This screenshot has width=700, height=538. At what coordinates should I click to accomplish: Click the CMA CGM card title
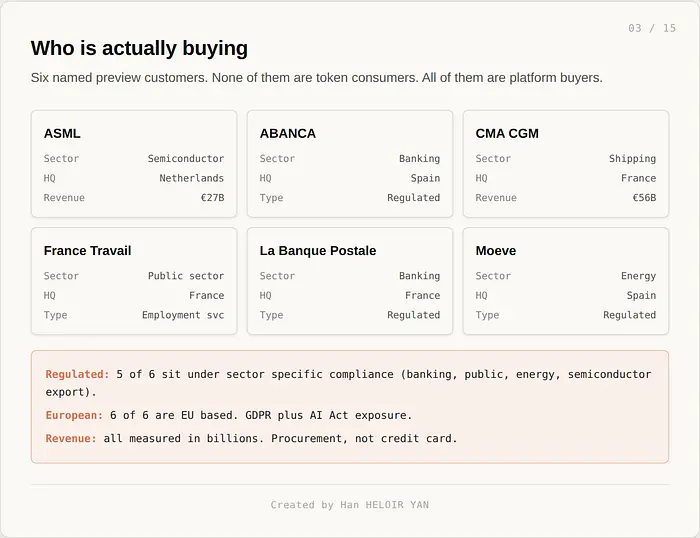[507, 133]
